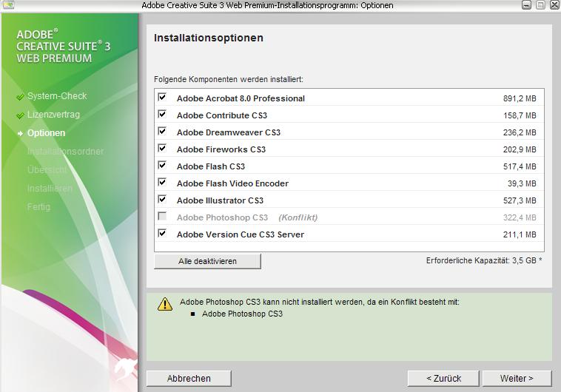Click the 202,9 MB size value

[520, 149]
